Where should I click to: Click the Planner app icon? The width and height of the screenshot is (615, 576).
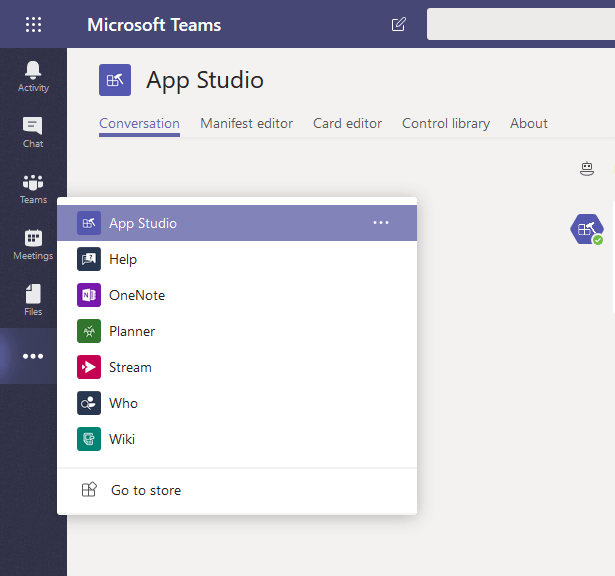[89, 331]
